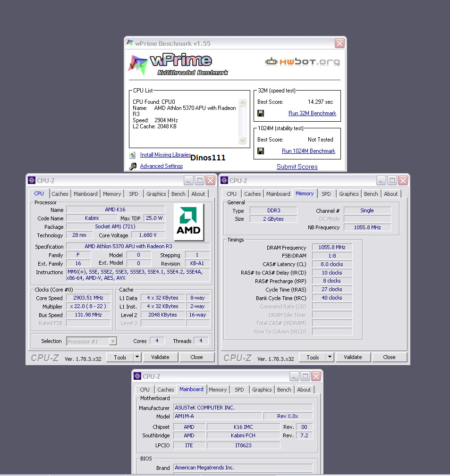Select CPU tab in the Memory window

[231, 194]
